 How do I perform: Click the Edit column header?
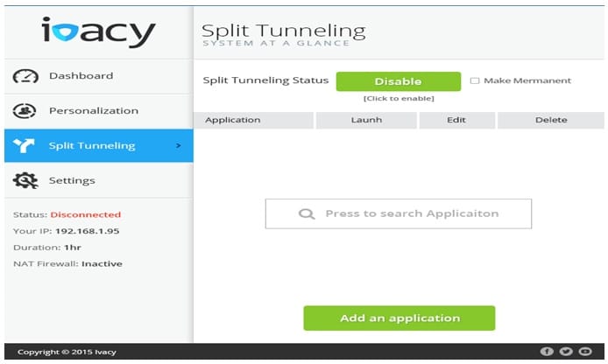click(x=456, y=120)
